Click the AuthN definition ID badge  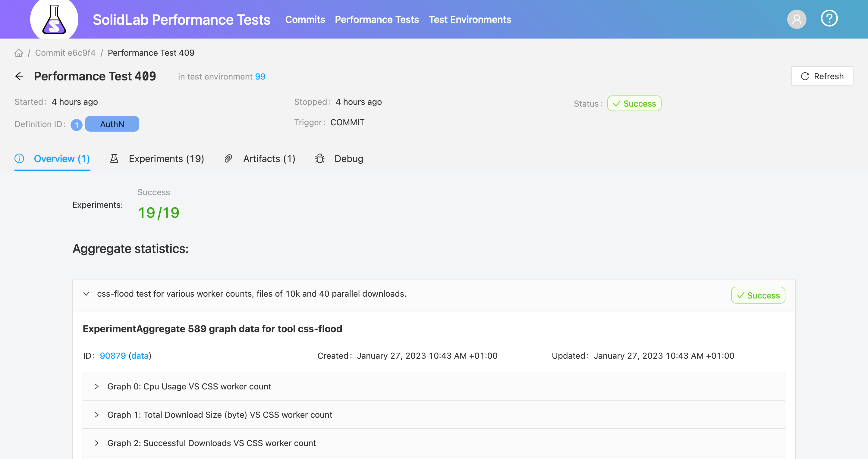point(112,124)
